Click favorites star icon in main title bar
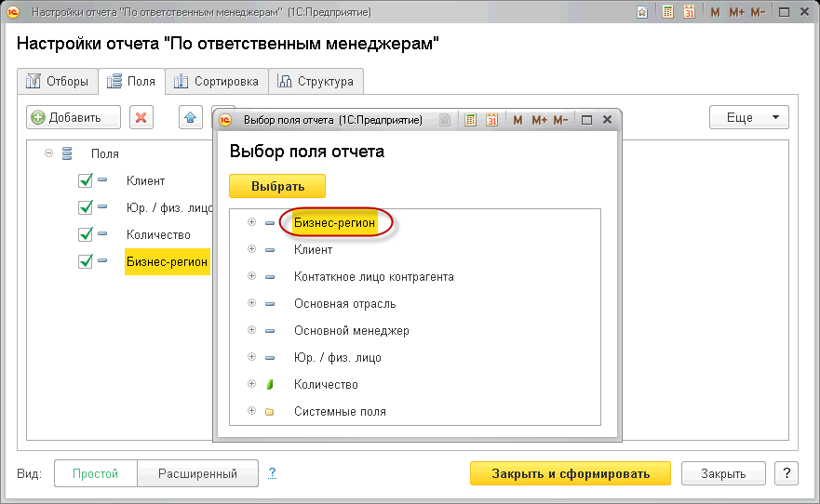Screen dimensions: 820x504 [642, 12]
